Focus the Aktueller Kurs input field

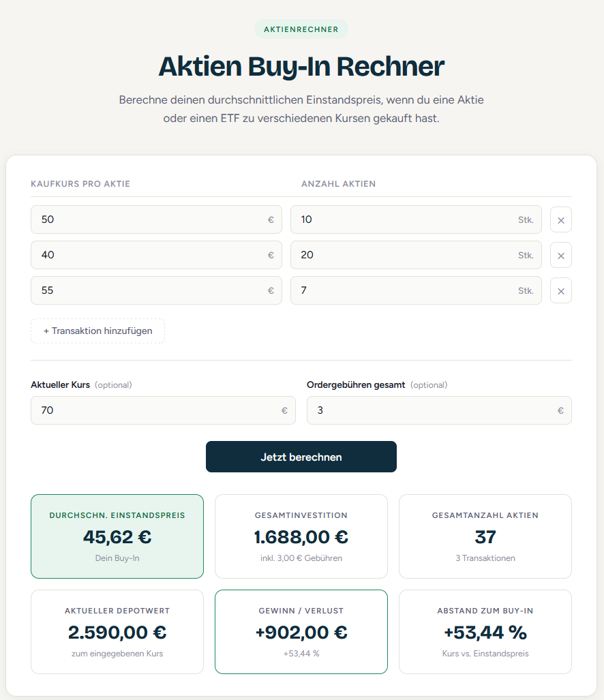coord(163,410)
